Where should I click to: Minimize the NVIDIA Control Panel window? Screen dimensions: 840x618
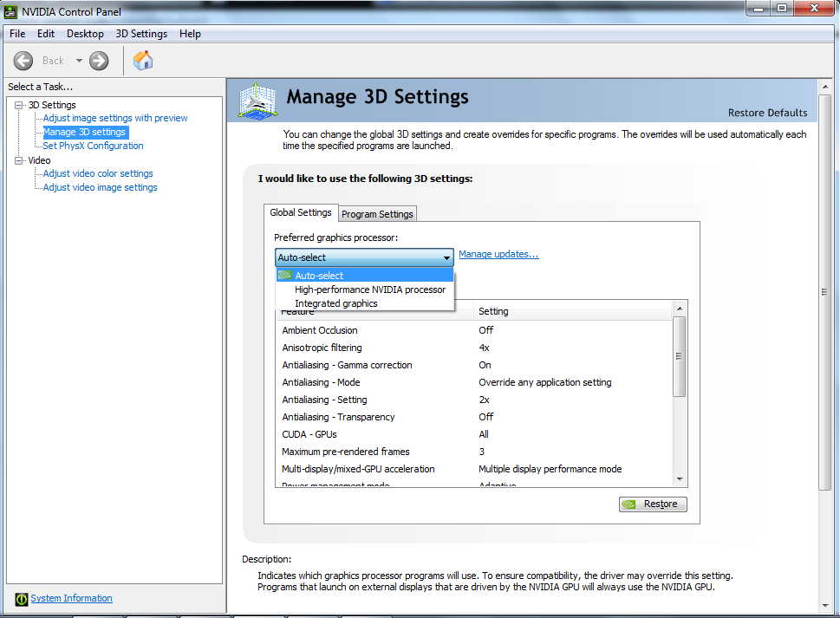(758, 9)
